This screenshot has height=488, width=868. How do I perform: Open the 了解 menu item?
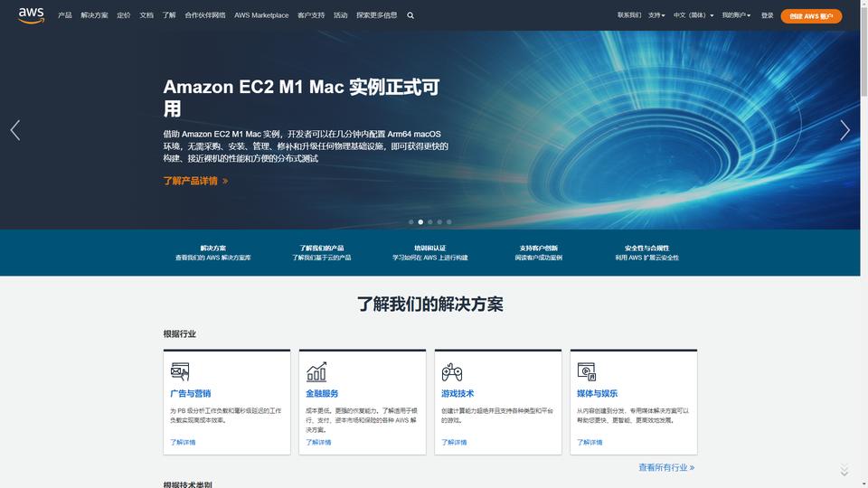[x=169, y=15]
